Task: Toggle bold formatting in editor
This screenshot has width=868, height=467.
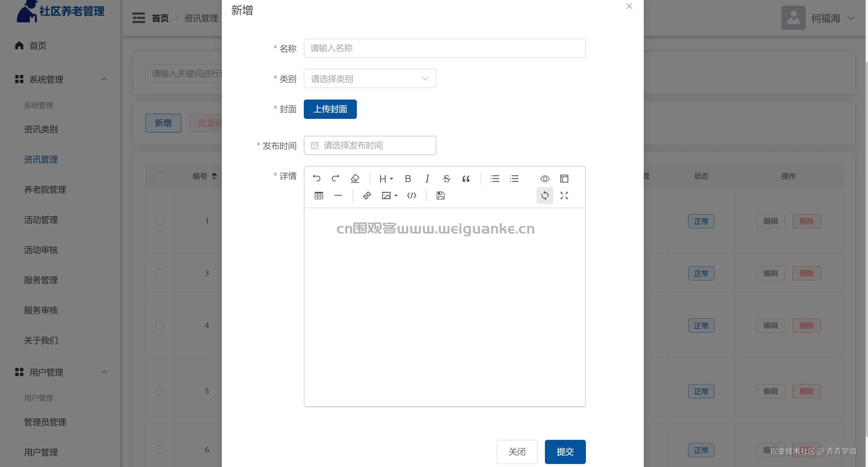Action: (x=408, y=178)
